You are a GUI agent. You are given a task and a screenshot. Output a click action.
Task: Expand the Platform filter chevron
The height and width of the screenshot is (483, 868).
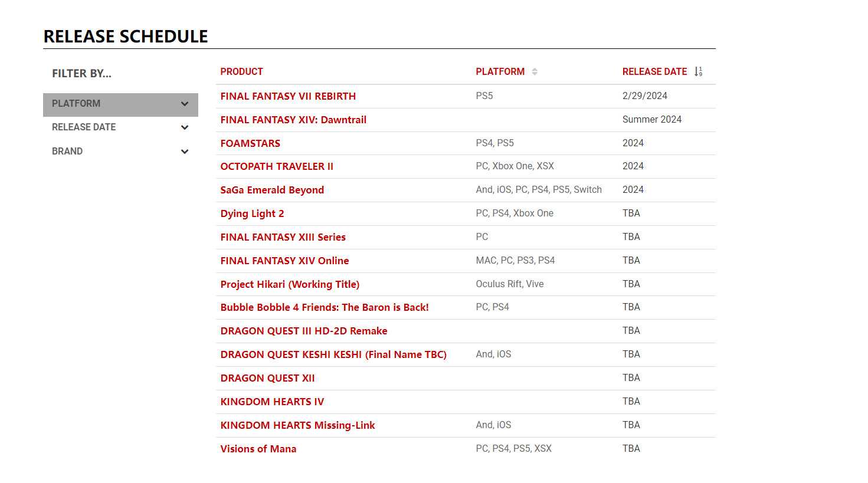(185, 104)
